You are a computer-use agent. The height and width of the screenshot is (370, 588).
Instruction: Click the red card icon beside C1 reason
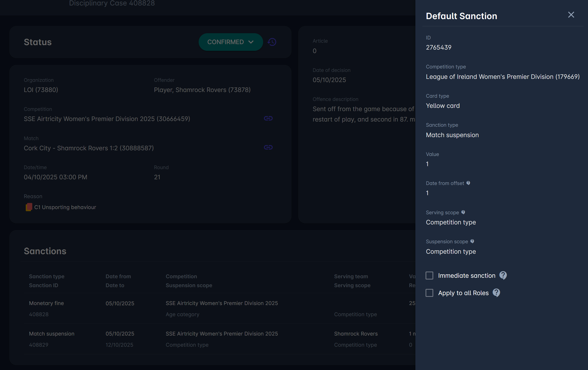(29, 207)
